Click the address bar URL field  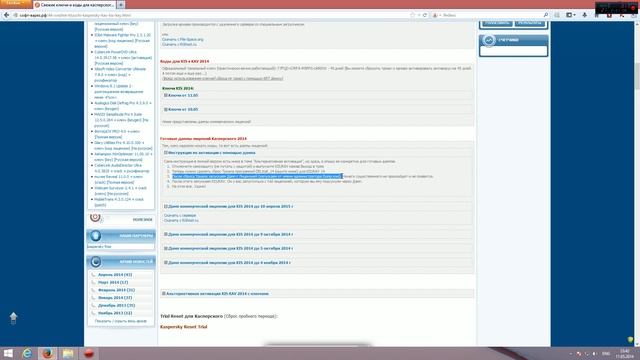tap(212, 15)
